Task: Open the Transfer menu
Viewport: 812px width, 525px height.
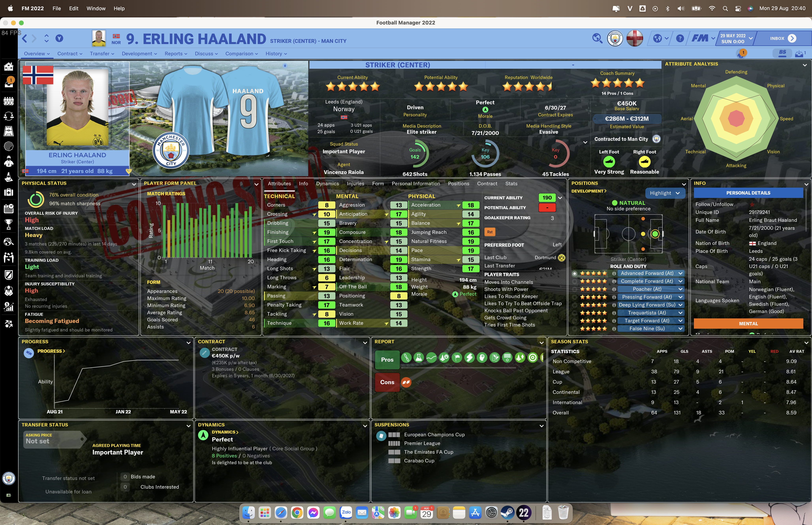Action: [x=102, y=54]
